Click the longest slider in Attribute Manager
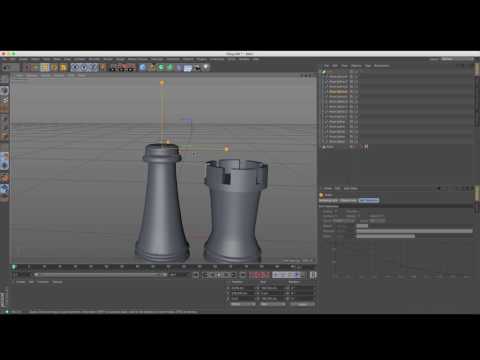The image size is (480, 360). click(x=414, y=231)
